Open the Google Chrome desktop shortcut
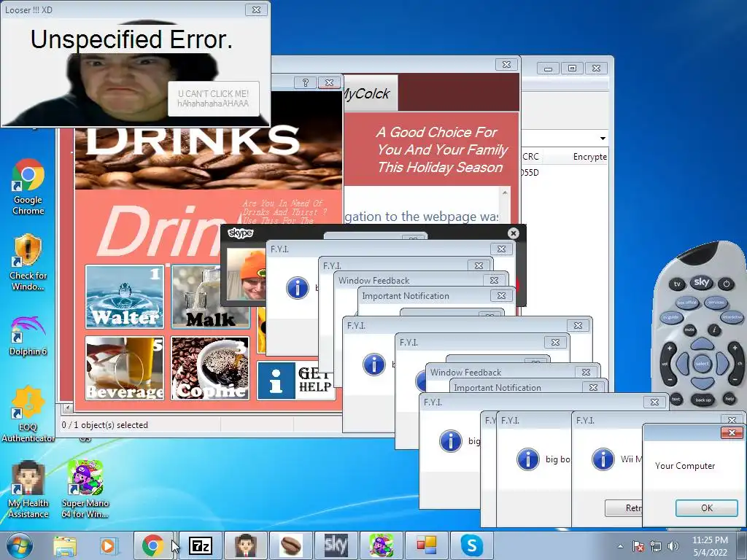This screenshot has height=560, width=747. (28, 186)
